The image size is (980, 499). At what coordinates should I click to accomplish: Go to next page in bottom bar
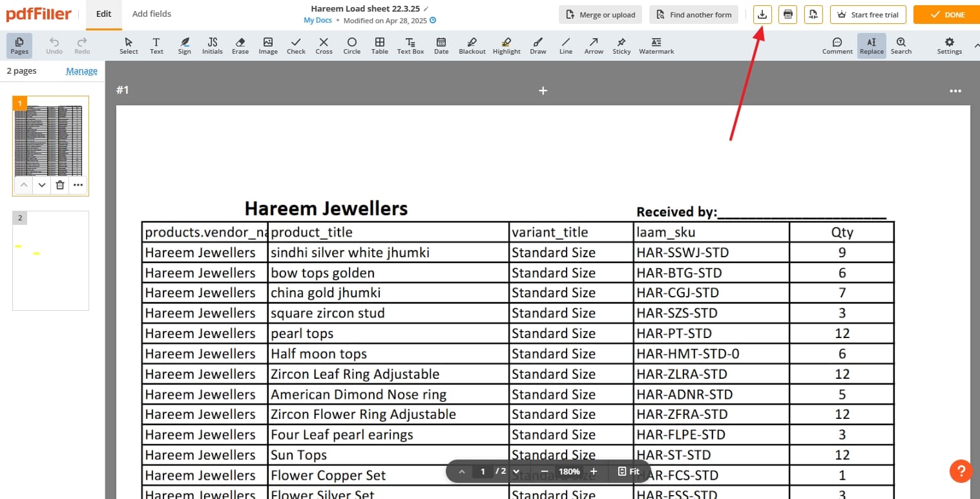coord(516,471)
